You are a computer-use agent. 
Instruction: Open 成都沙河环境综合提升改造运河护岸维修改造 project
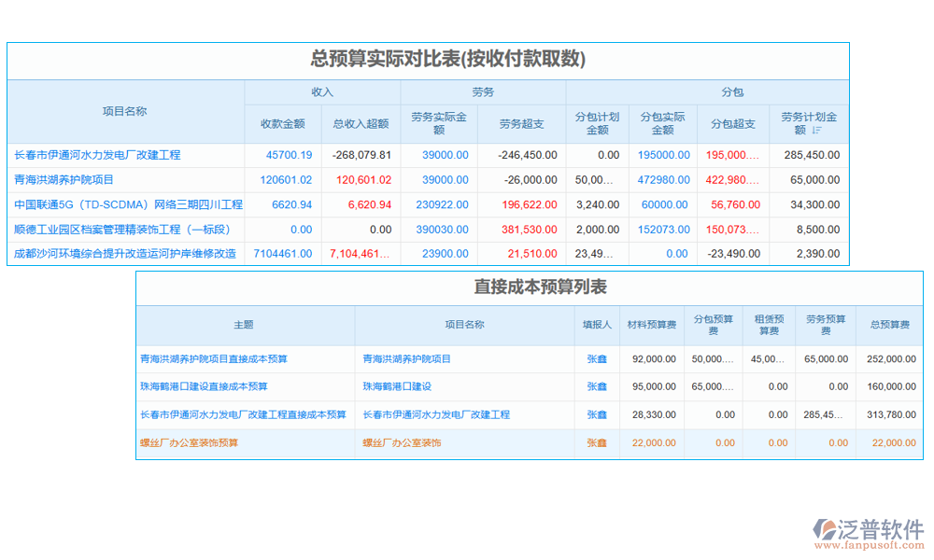coord(125,253)
